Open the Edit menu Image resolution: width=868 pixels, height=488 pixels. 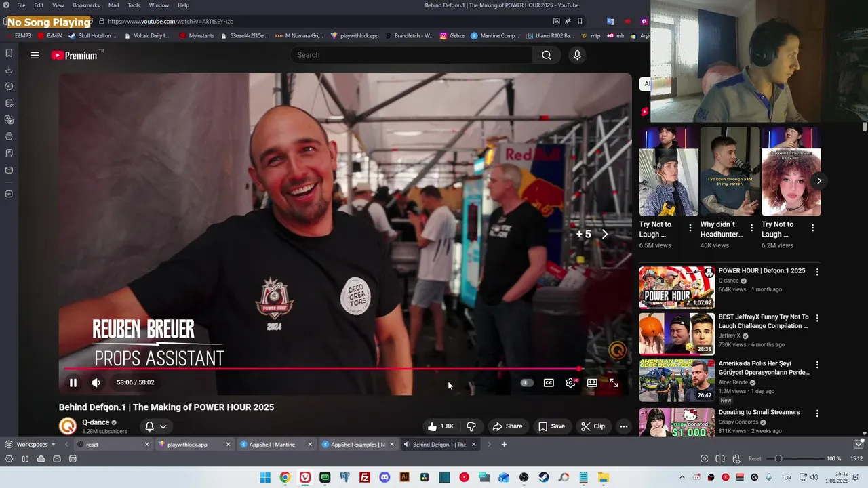(x=39, y=5)
